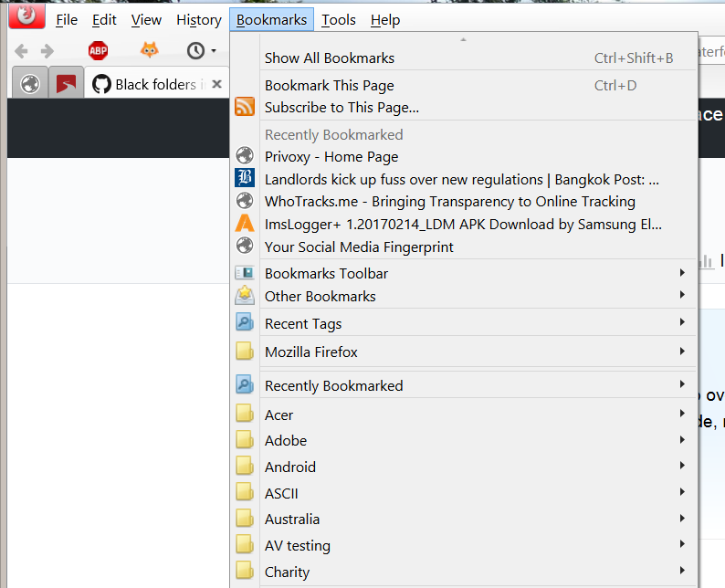
Task: Click the orange A favicon beside ImsLogger+
Action: 245,224
